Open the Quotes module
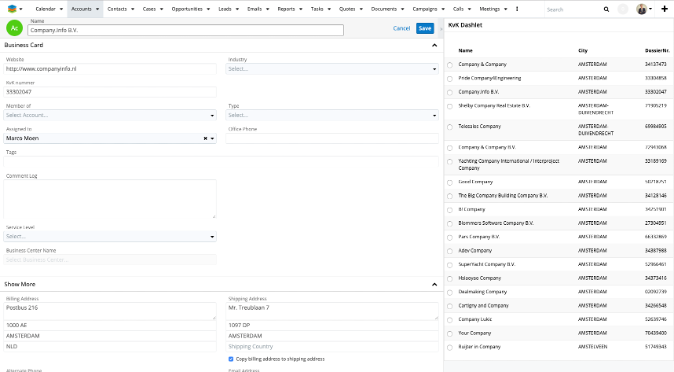674x372 pixels. click(347, 9)
